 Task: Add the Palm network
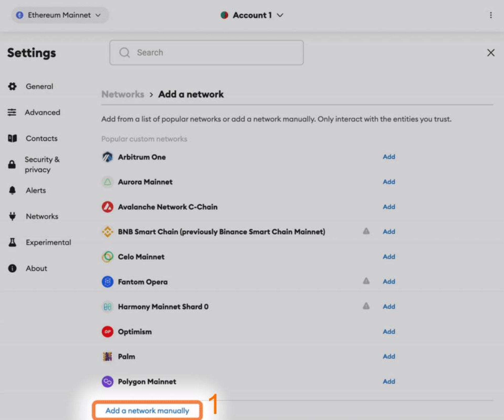tap(389, 356)
